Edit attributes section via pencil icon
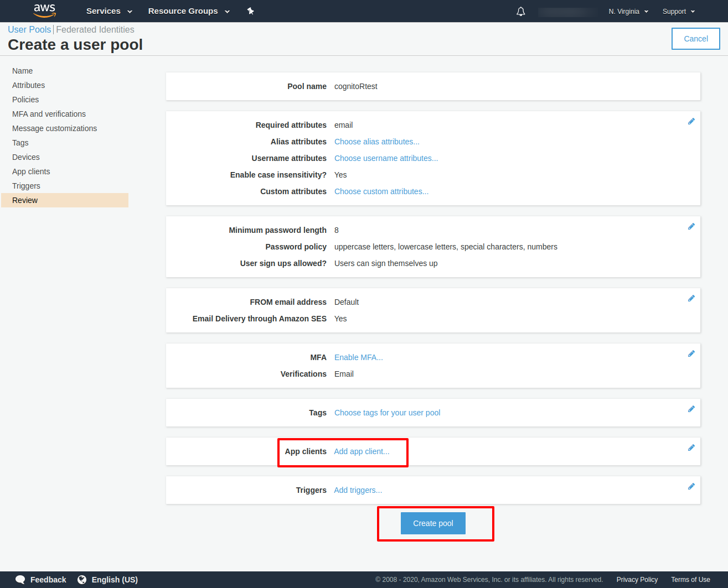Image resolution: width=728 pixels, height=588 pixels. [691, 121]
